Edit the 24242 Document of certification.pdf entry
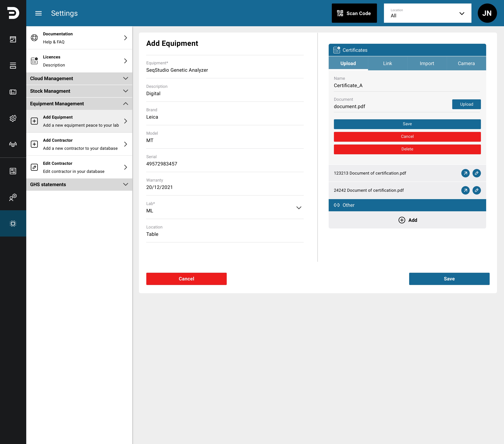 tap(476, 190)
